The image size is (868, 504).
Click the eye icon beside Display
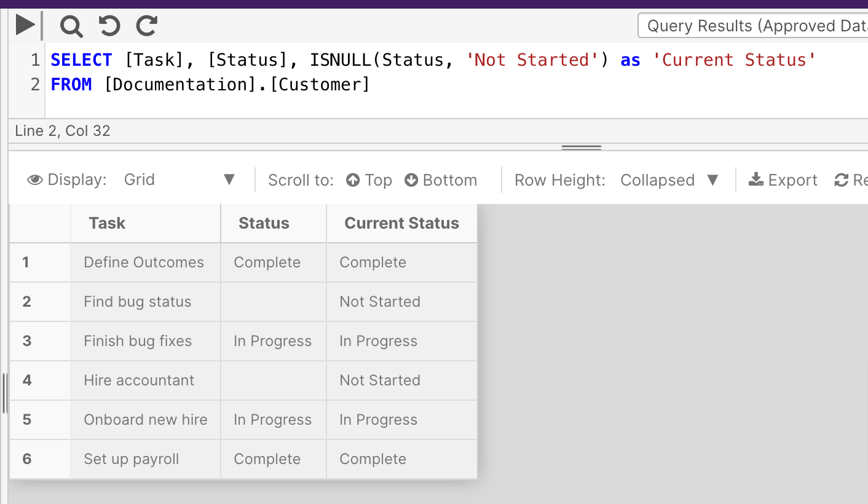[35, 180]
